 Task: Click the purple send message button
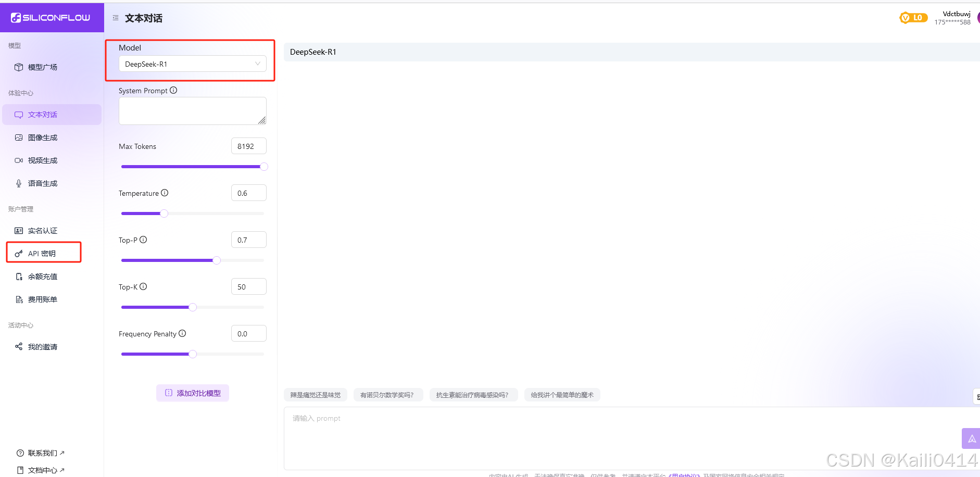(x=972, y=438)
